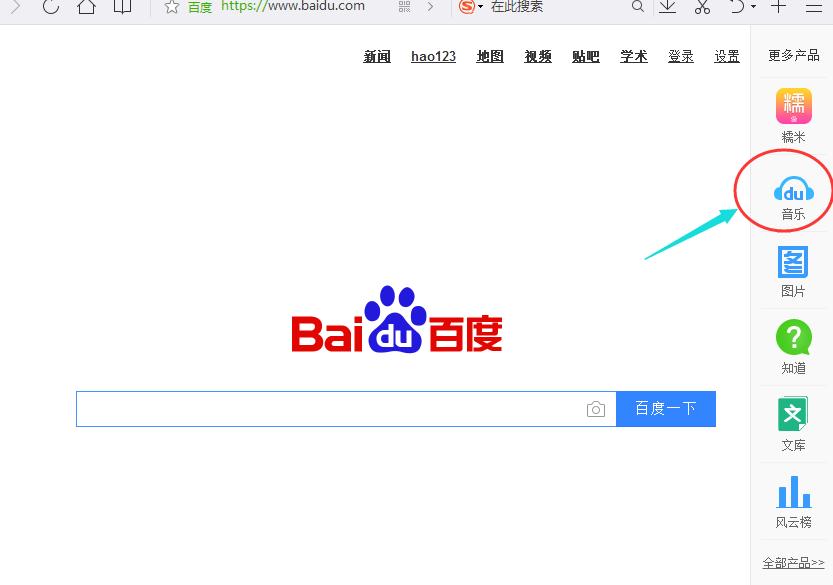This screenshot has height=585, width=833.
Task: Go to the browser home page icon
Action: tap(87, 6)
